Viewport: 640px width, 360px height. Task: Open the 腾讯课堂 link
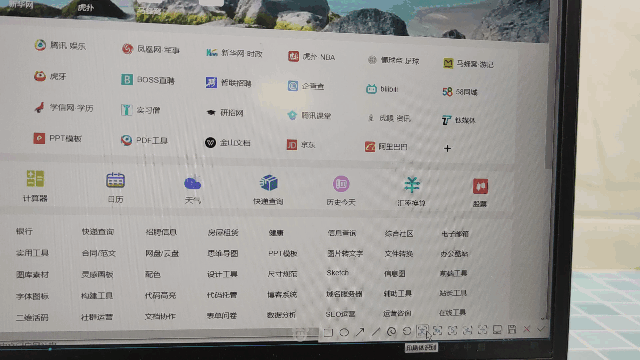click(x=309, y=116)
